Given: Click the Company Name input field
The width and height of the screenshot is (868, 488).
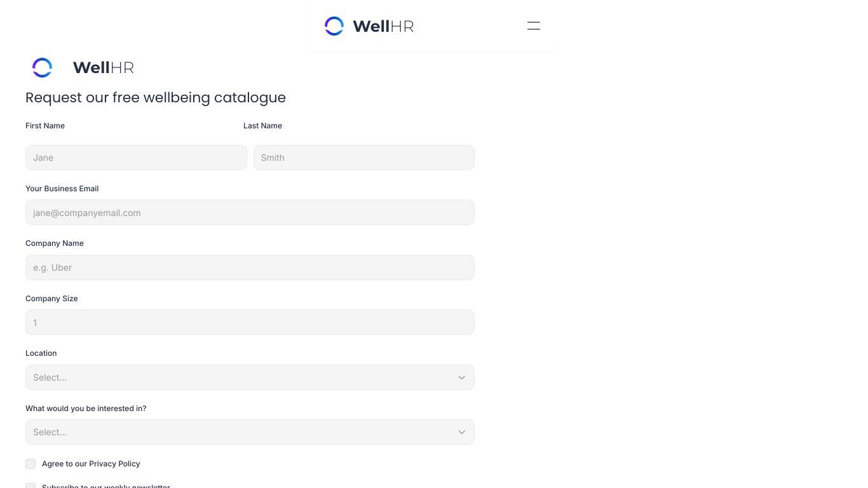Looking at the screenshot, I should pos(250,268).
